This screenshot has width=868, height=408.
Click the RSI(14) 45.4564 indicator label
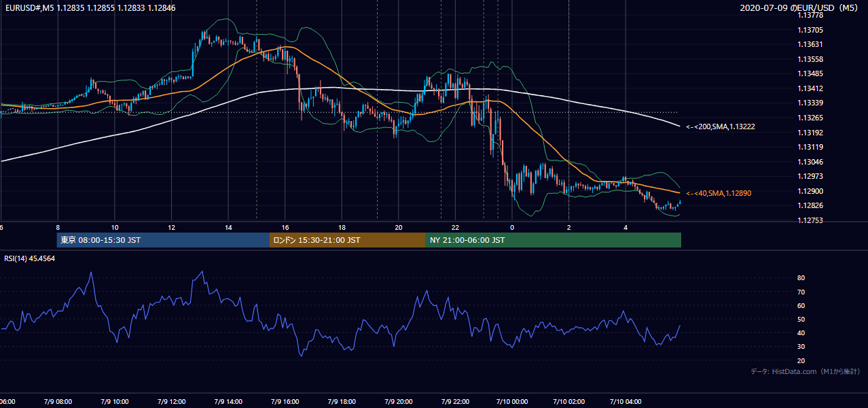30,258
